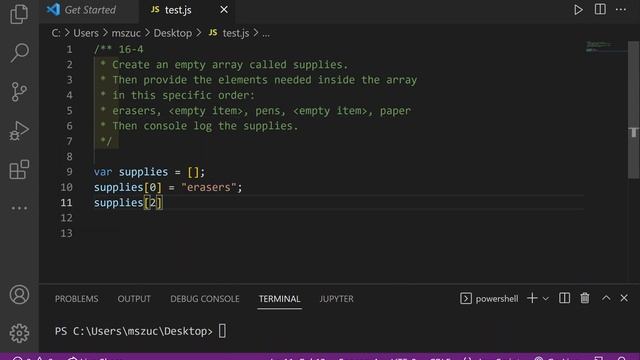The width and height of the screenshot is (640, 360).
Task: Open the Search view
Action: point(19,53)
